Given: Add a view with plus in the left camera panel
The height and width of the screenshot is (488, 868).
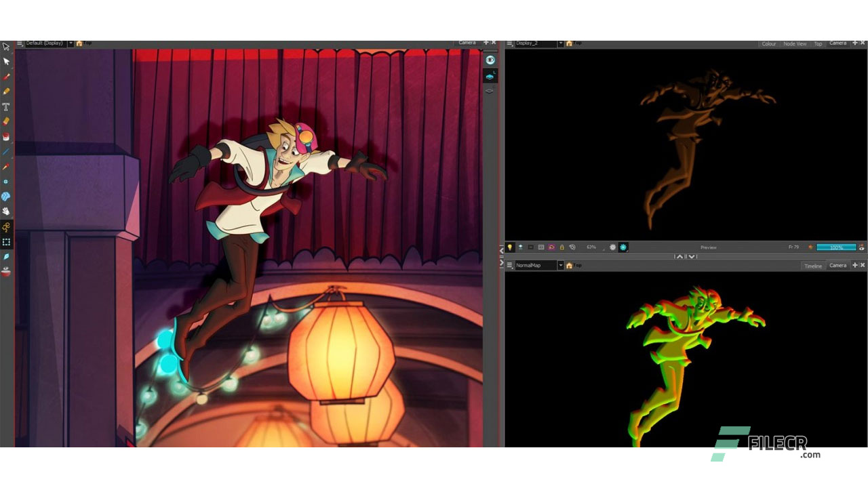Looking at the screenshot, I should [x=486, y=43].
